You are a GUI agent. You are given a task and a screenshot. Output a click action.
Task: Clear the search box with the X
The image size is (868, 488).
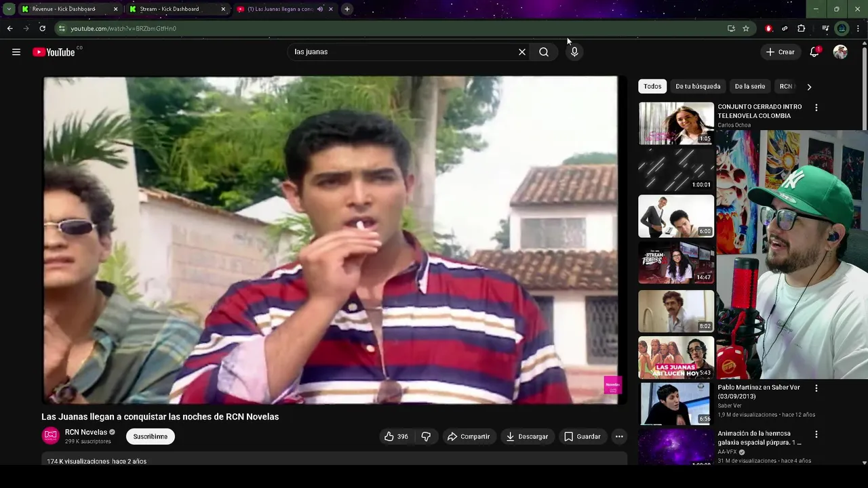pyautogui.click(x=522, y=52)
